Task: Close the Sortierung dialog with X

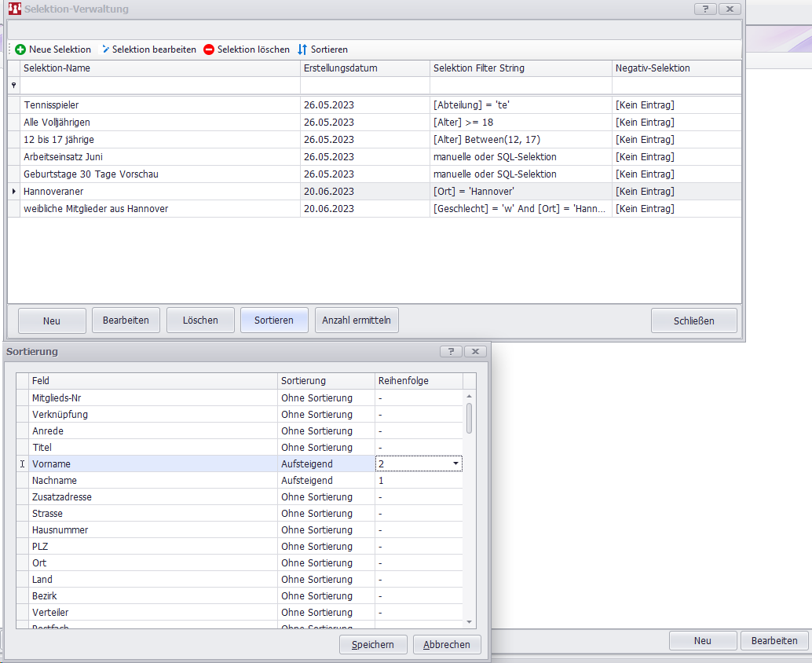Action: coord(475,351)
